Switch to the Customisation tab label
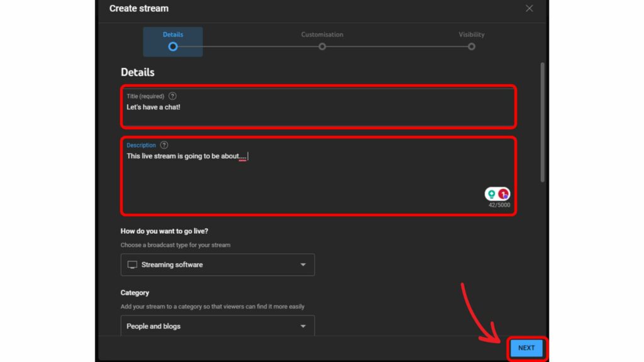Image resolution: width=644 pixels, height=362 pixels. point(322,35)
